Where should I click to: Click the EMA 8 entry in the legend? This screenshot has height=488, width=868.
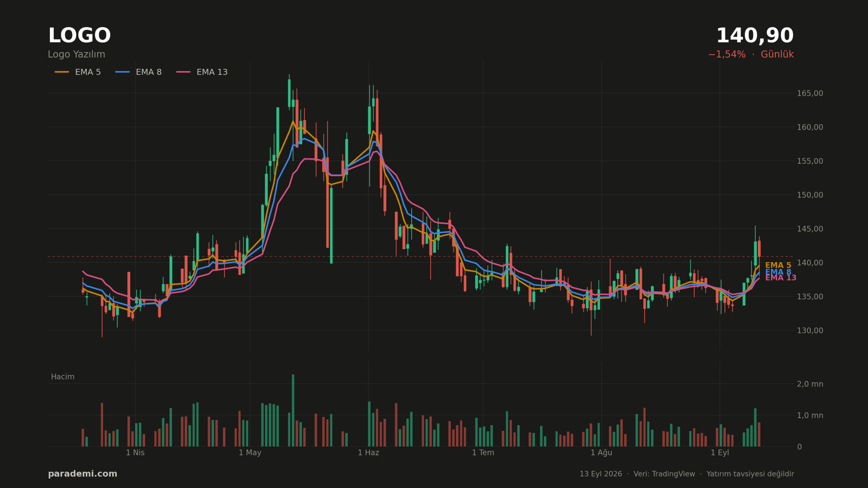click(x=138, y=72)
